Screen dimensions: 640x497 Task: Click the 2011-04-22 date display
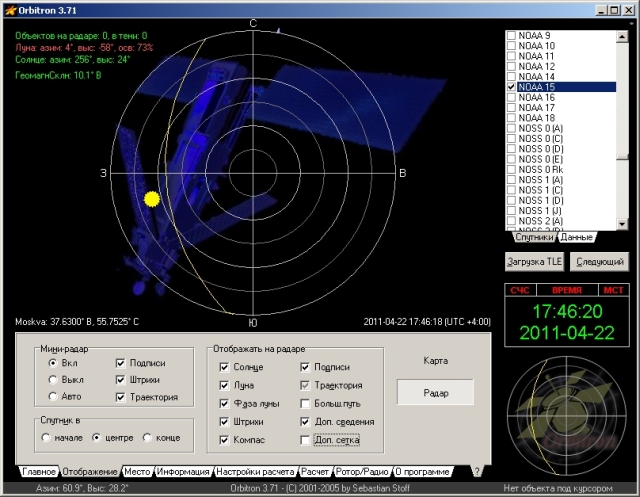tap(567, 333)
